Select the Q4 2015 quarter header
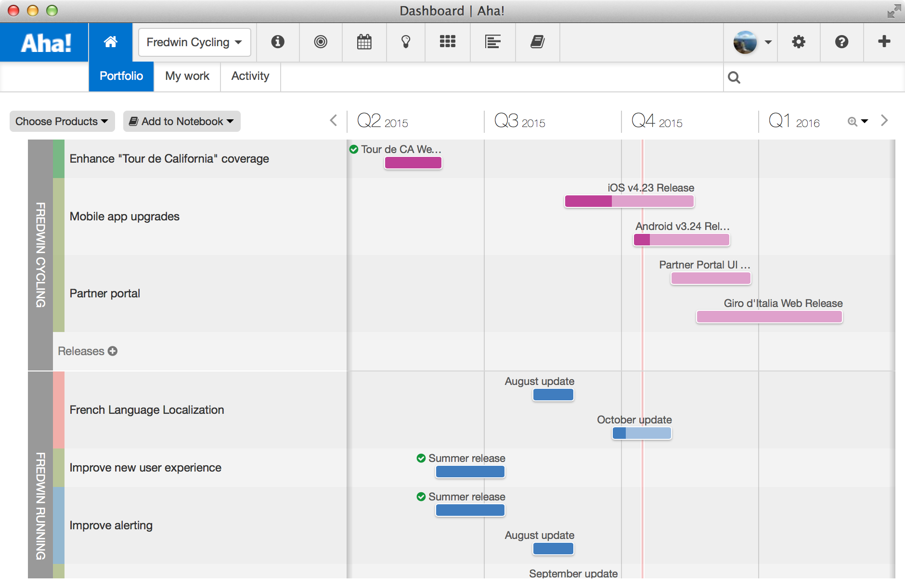 point(657,121)
